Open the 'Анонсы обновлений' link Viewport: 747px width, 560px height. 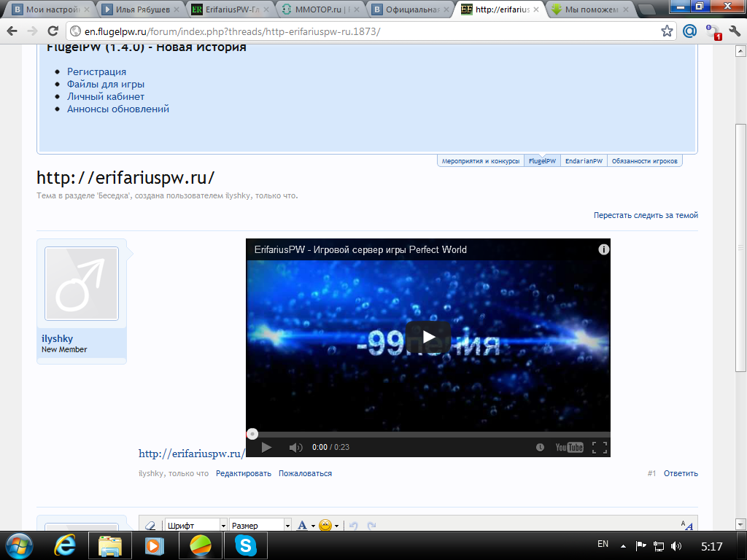tap(118, 109)
